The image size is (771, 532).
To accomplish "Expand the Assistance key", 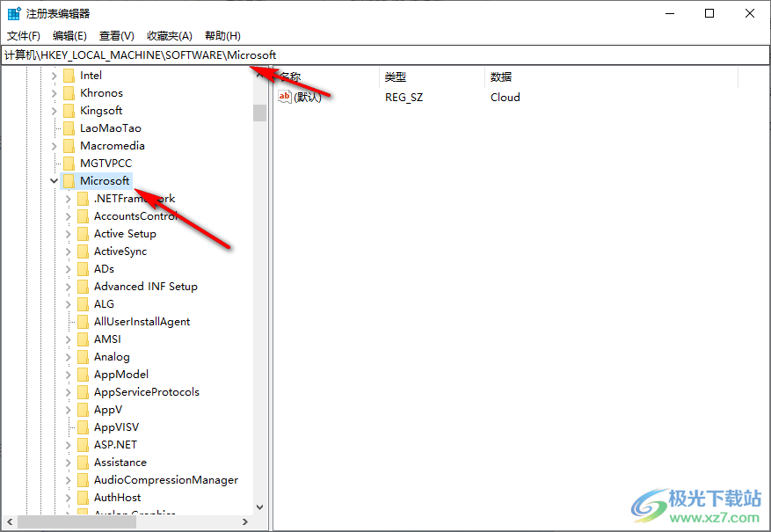I will click(x=69, y=463).
